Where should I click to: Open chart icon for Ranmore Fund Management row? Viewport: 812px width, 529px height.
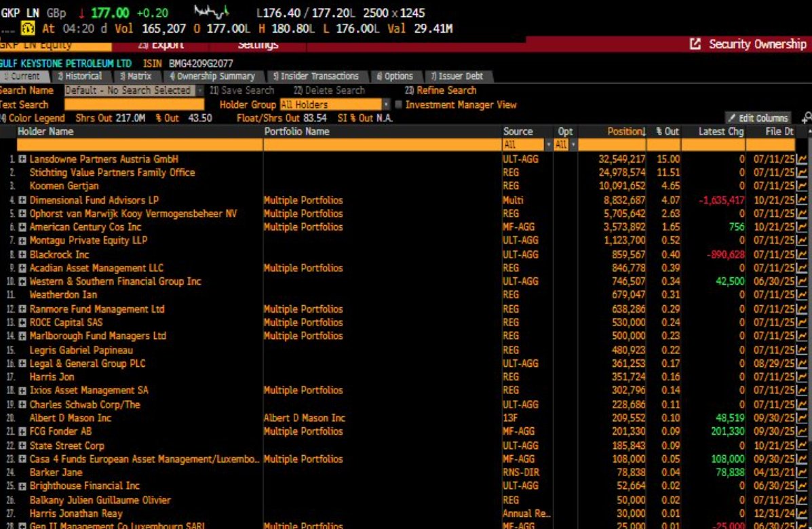pyautogui.click(x=802, y=309)
